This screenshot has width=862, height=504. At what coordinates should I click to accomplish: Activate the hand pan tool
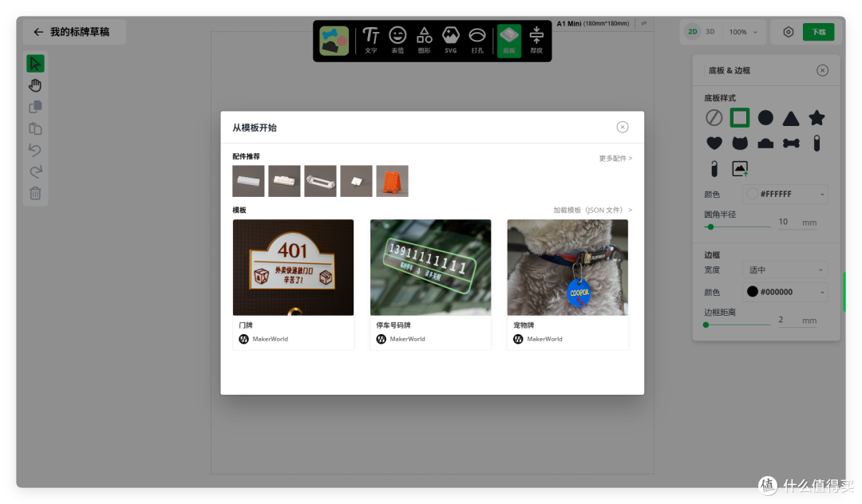click(35, 85)
